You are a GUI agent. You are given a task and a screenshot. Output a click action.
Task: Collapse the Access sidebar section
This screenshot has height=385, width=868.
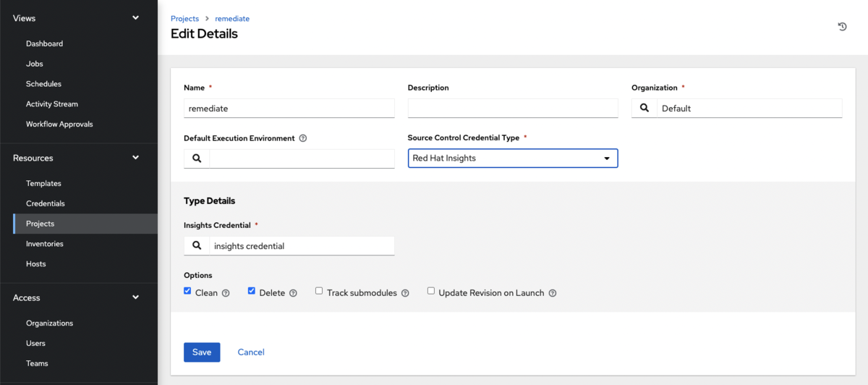(x=135, y=297)
